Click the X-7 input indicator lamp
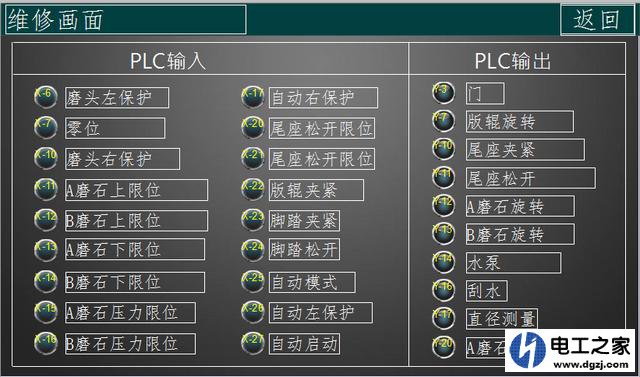 pos(45,127)
